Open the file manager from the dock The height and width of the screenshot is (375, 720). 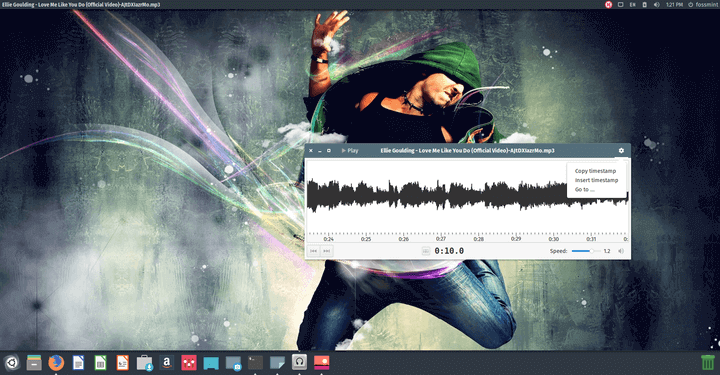click(x=34, y=363)
